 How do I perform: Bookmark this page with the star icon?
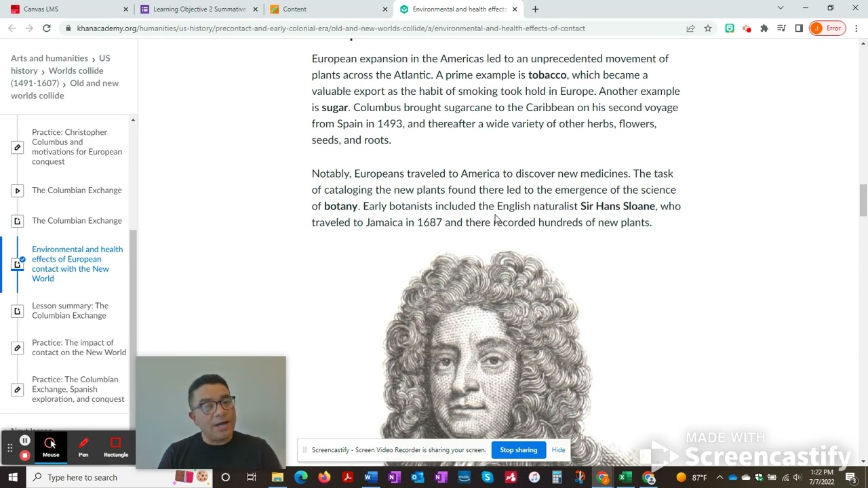click(707, 28)
